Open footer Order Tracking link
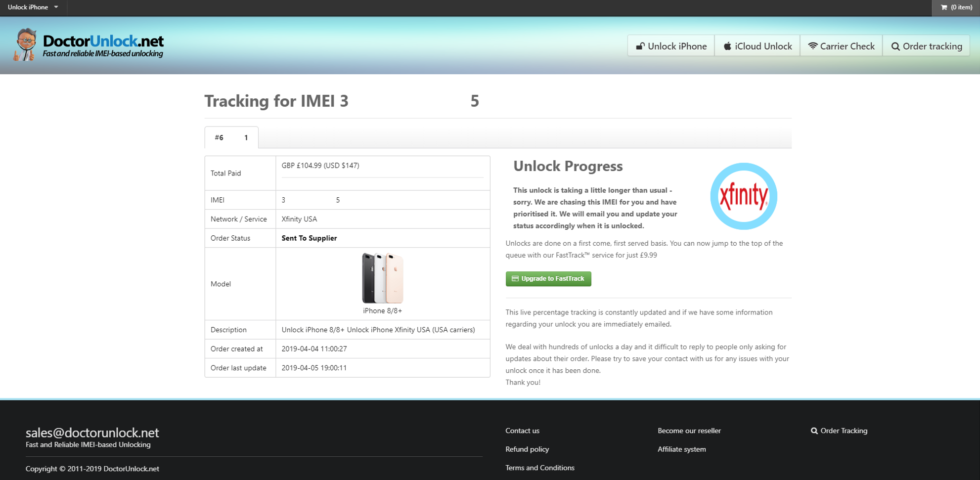This screenshot has height=480, width=980. click(839, 431)
